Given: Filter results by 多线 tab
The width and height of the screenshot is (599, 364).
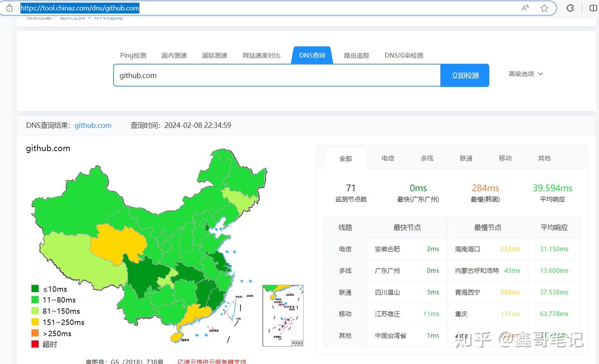Looking at the screenshot, I should pyautogui.click(x=427, y=158).
